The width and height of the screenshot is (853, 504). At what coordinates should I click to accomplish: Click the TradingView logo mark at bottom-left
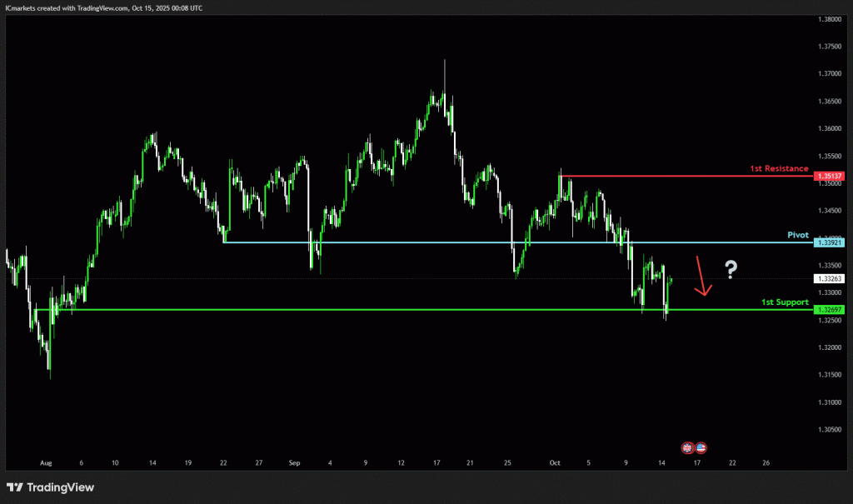(x=14, y=487)
